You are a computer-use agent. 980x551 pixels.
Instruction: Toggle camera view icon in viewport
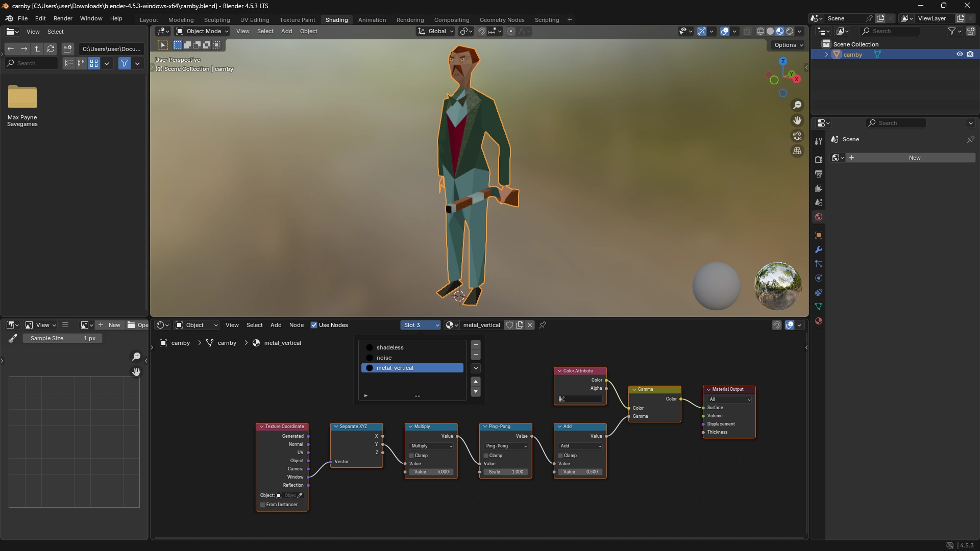click(797, 136)
